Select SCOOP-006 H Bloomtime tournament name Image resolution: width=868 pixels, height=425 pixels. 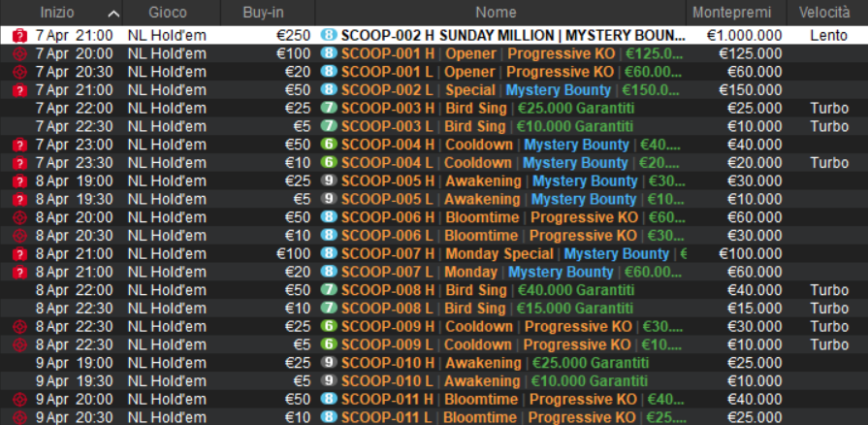[513, 217]
